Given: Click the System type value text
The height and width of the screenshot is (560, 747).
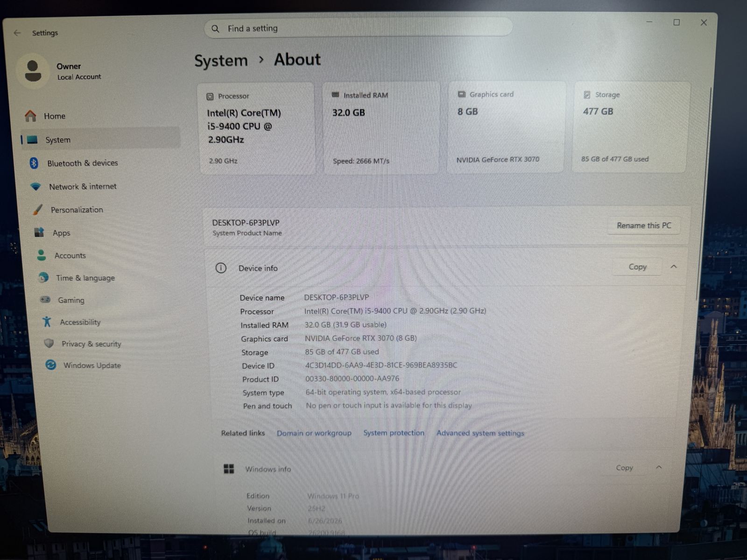Looking at the screenshot, I should point(383,392).
